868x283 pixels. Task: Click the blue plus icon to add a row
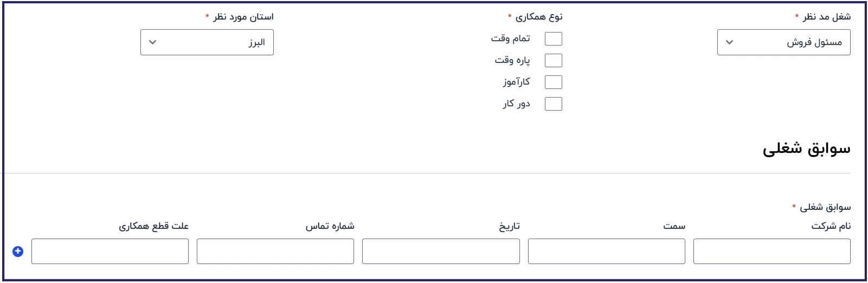pyautogui.click(x=18, y=252)
